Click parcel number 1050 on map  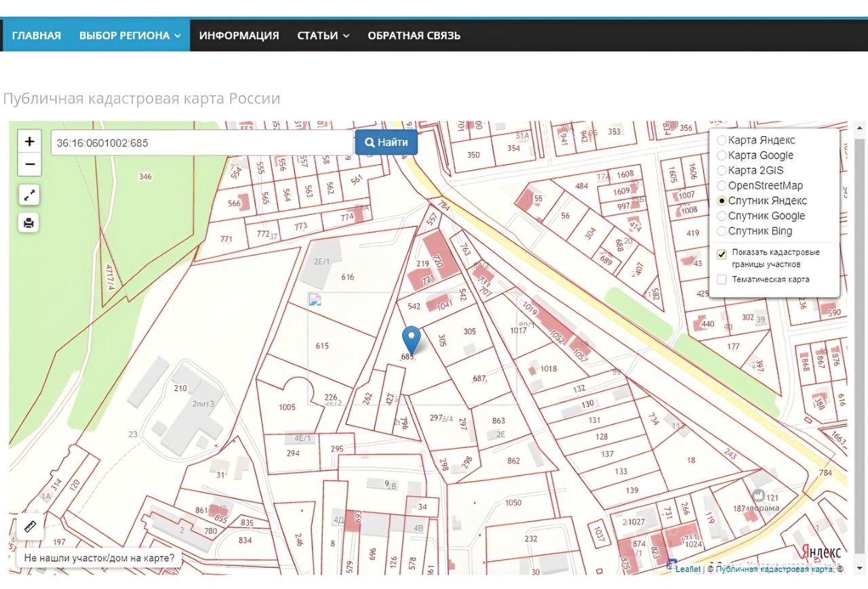pyautogui.click(x=513, y=502)
